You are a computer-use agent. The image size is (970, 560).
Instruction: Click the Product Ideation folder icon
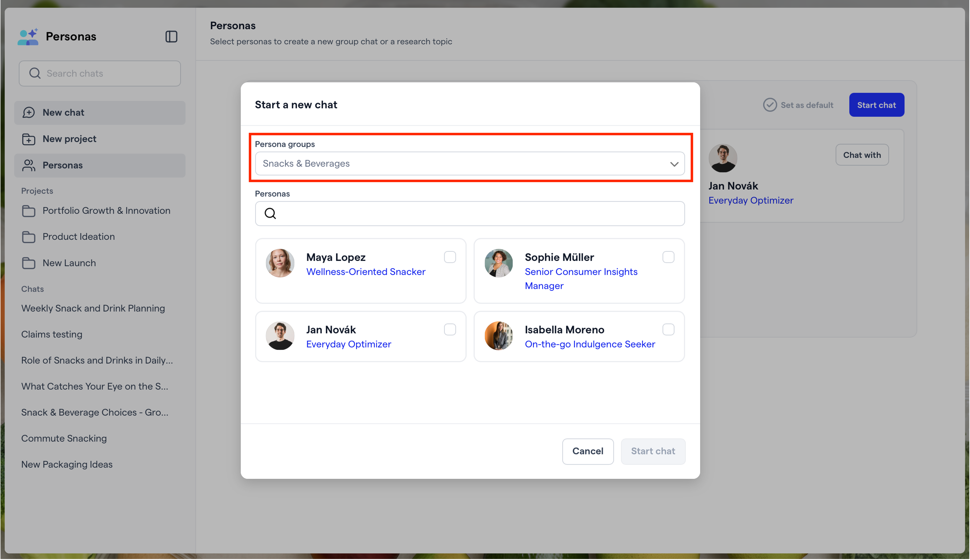point(29,237)
